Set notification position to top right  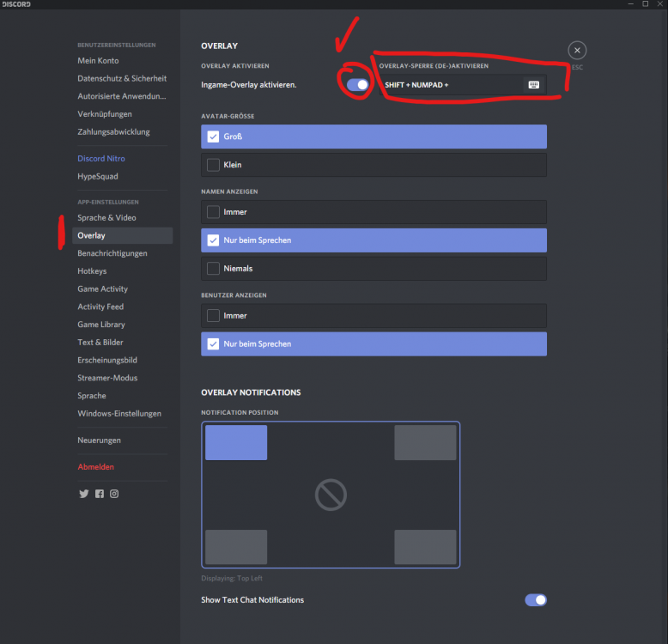[x=425, y=442]
